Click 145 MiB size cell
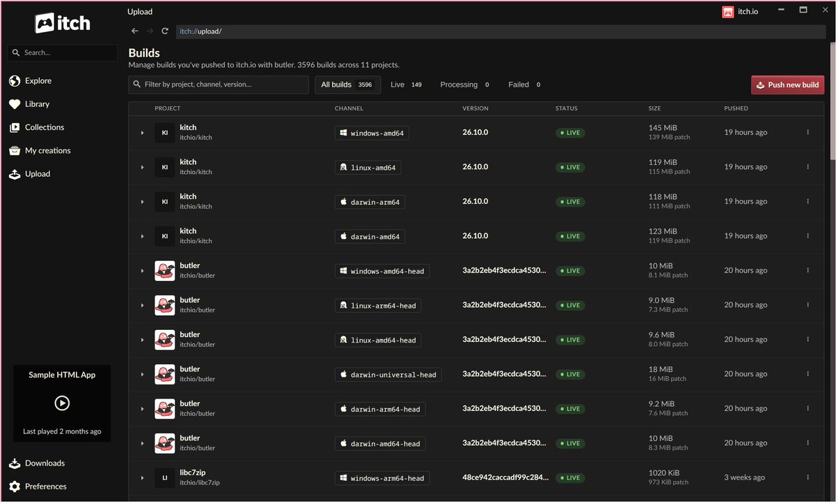Image resolution: width=838 pixels, height=504 pixels. coord(663,128)
